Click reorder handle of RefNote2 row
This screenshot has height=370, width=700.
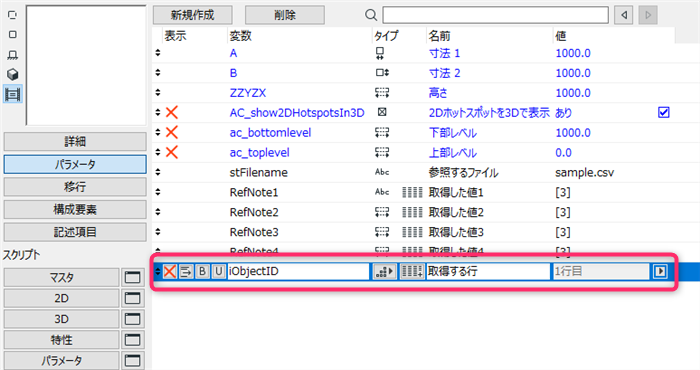158,212
